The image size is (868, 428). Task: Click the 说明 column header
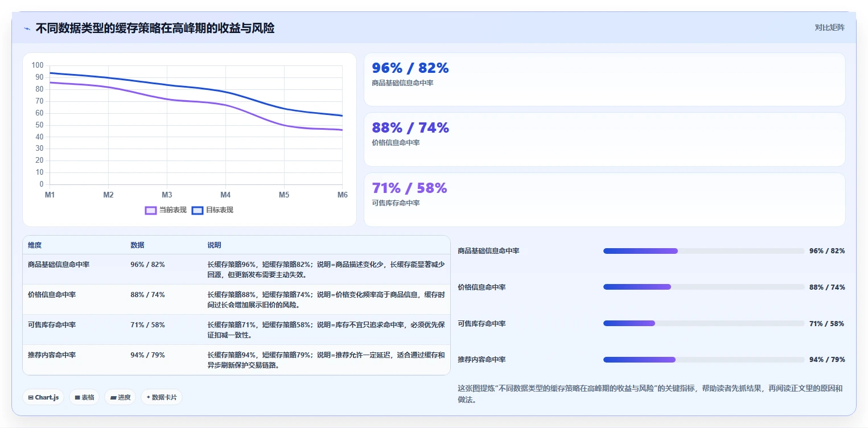pos(214,245)
